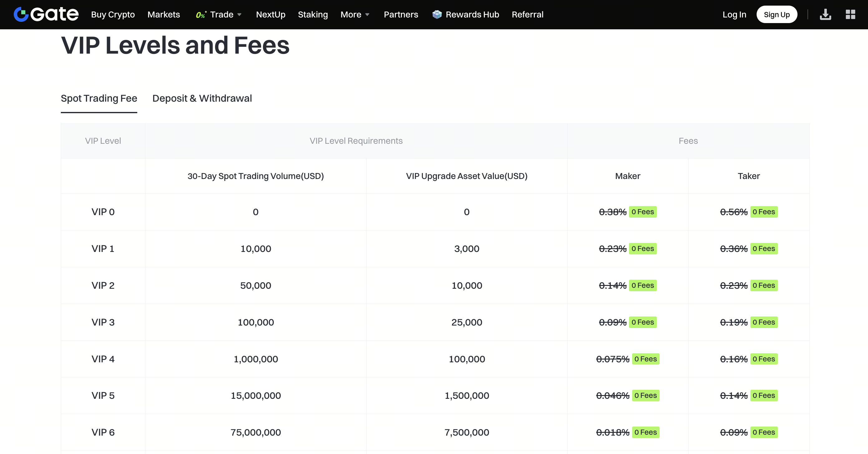
Task: Click the VIP 4 row label
Action: click(x=103, y=359)
